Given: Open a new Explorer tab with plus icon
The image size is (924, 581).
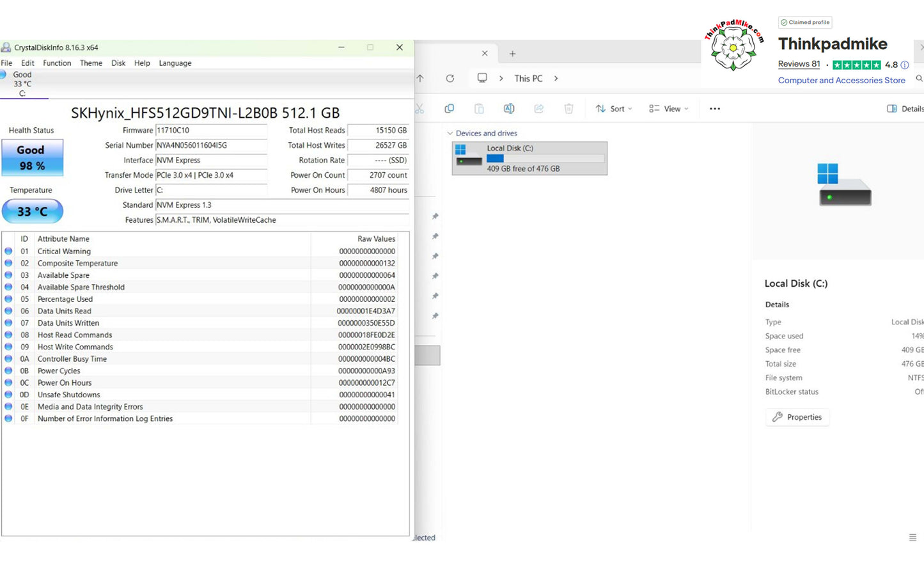Looking at the screenshot, I should click(x=512, y=54).
